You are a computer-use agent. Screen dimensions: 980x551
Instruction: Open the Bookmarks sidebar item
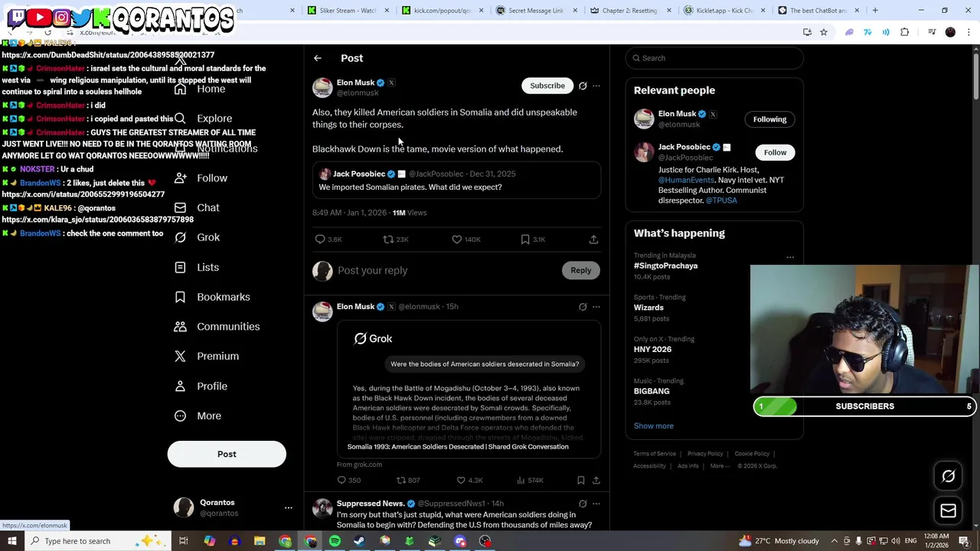point(212,297)
